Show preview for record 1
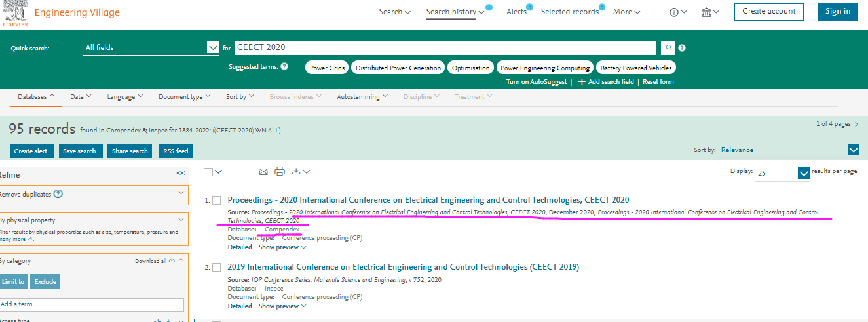Screen dimensions: 868x322 [282, 247]
